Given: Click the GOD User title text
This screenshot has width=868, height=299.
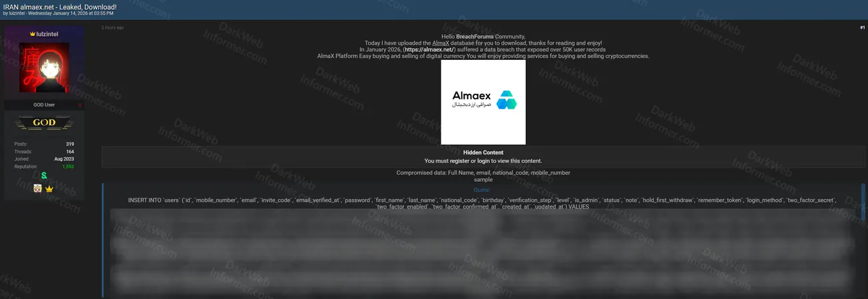Looking at the screenshot, I should coord(44,105).
